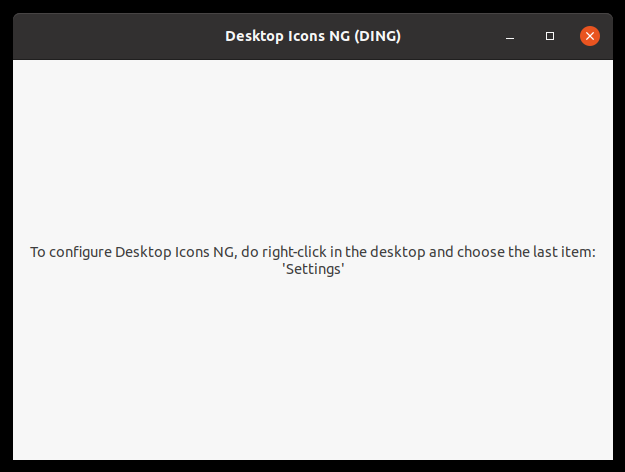Close the Desktop Icons NG window
The image size is (625, 472).
(x=590, y=36)
